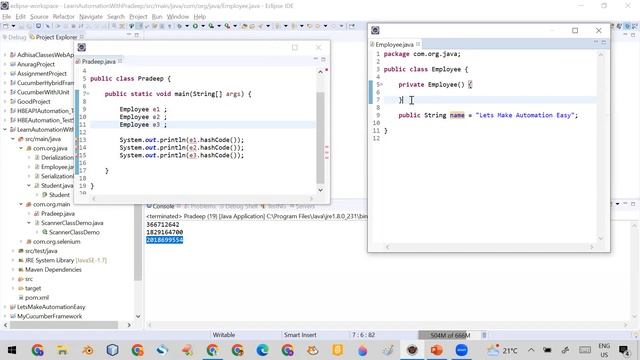Expand the GoodProject tree node
Screen dimensions: 640x360
(5, 102)
